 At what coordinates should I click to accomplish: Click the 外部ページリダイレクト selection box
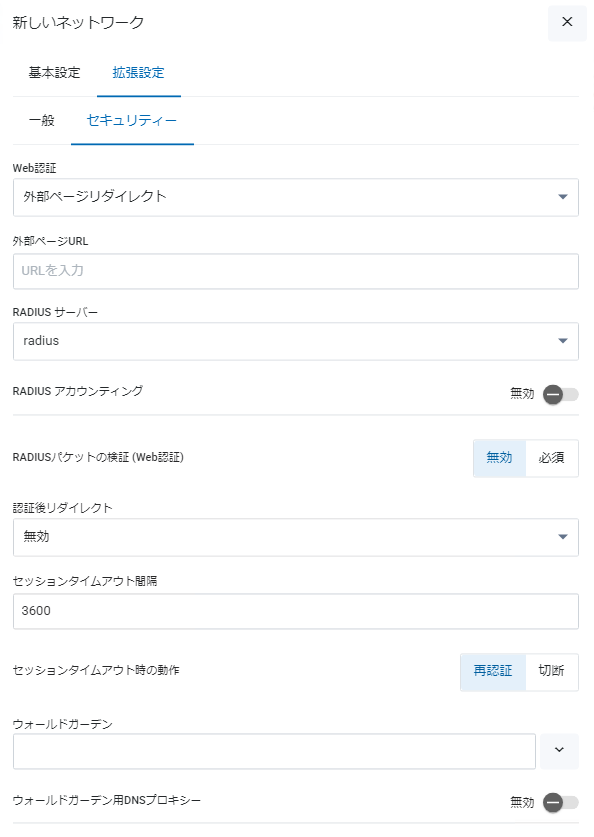[x=296, y=198]
